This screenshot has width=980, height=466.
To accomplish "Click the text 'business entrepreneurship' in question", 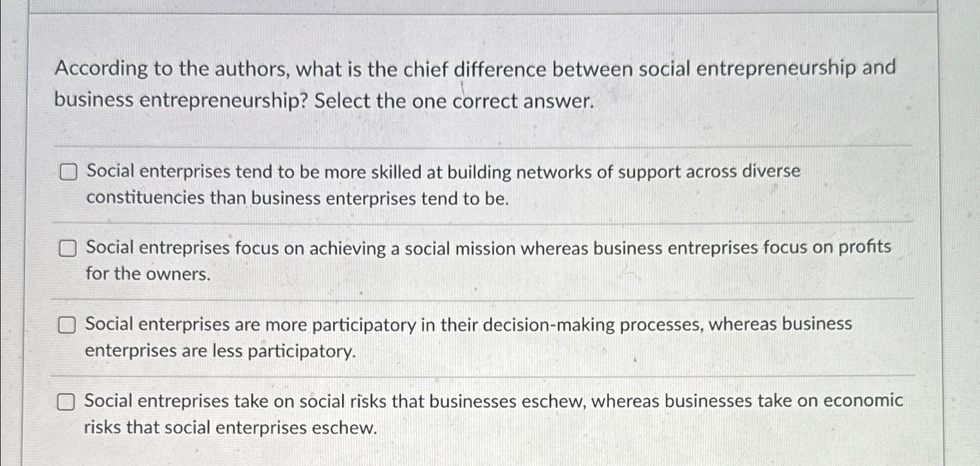I will click(169, 101).
